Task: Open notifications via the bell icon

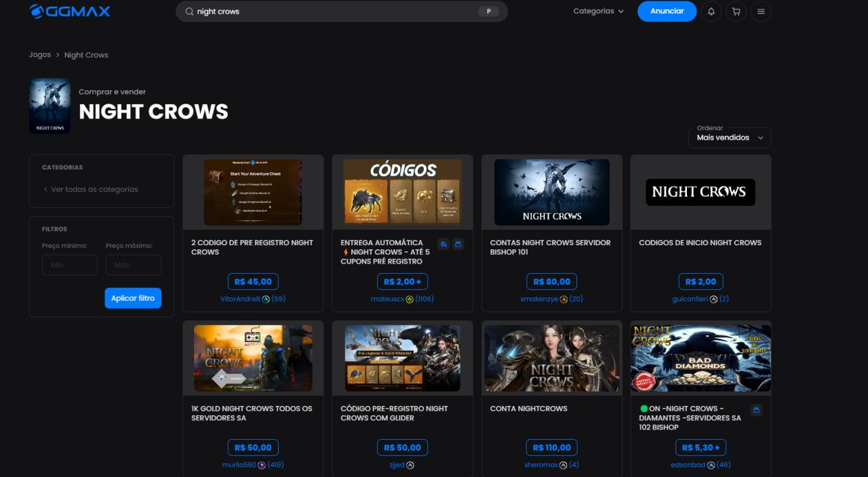Action: coord(711,12)
